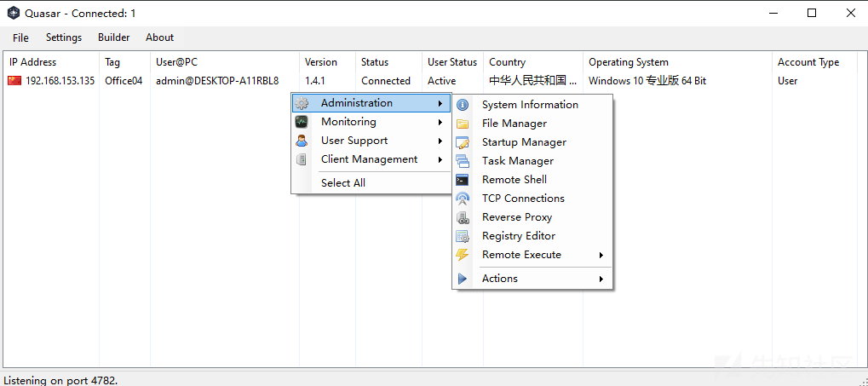The image size is (868, 386).
Task: Click the Remote Shell terminal icon
Action: [x=463, y=180]
